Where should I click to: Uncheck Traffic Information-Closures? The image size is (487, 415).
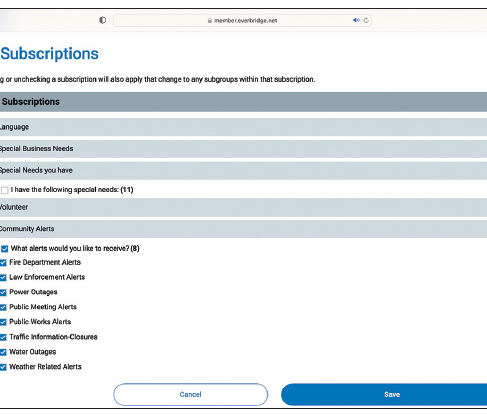3,337
